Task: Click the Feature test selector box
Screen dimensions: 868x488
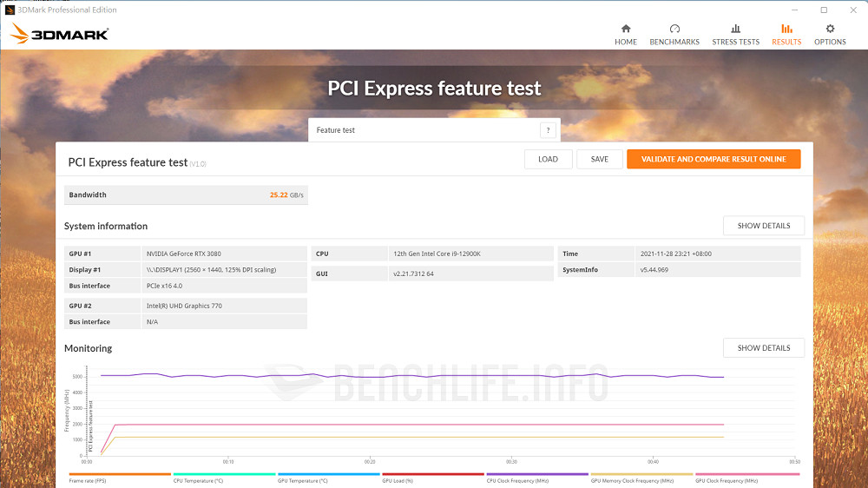Action: 425,130
